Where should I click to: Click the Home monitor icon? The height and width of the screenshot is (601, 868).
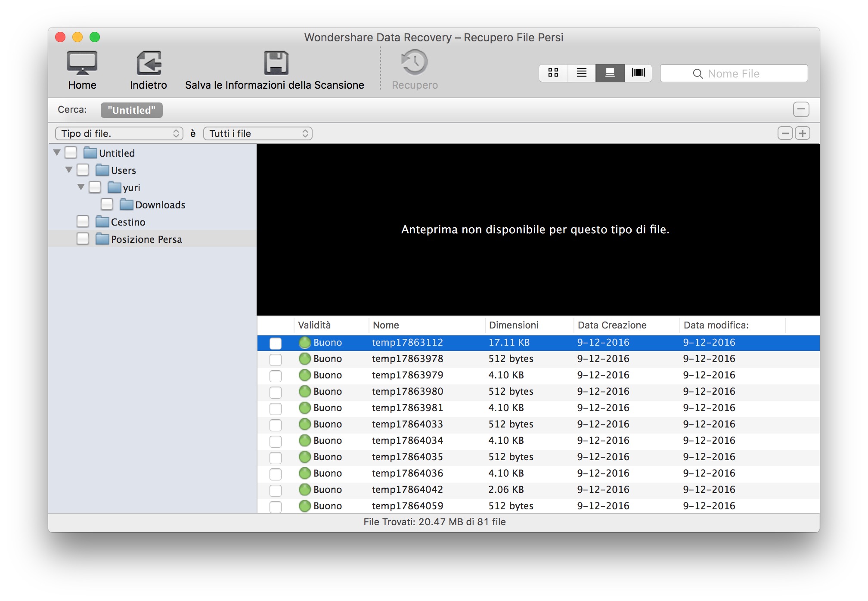click(82, 63)
